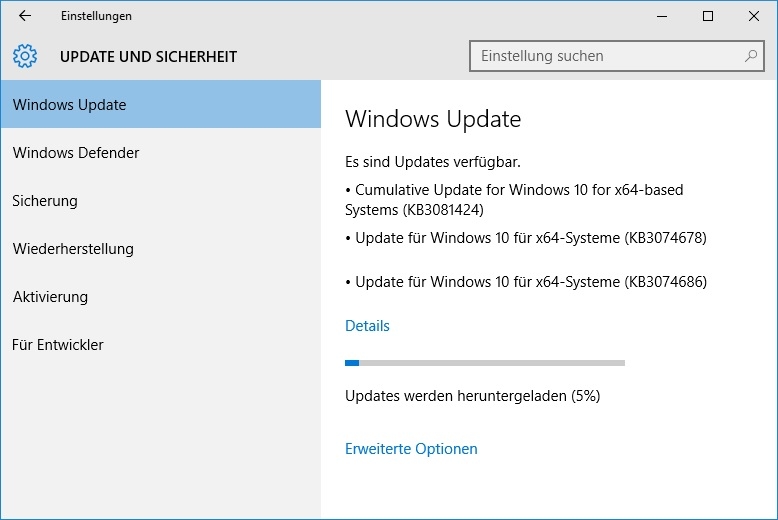The width and height of the screenshot is (778, 520).
Task: Open Erweiterte Optionen link
Action: (x=411, y=449)
